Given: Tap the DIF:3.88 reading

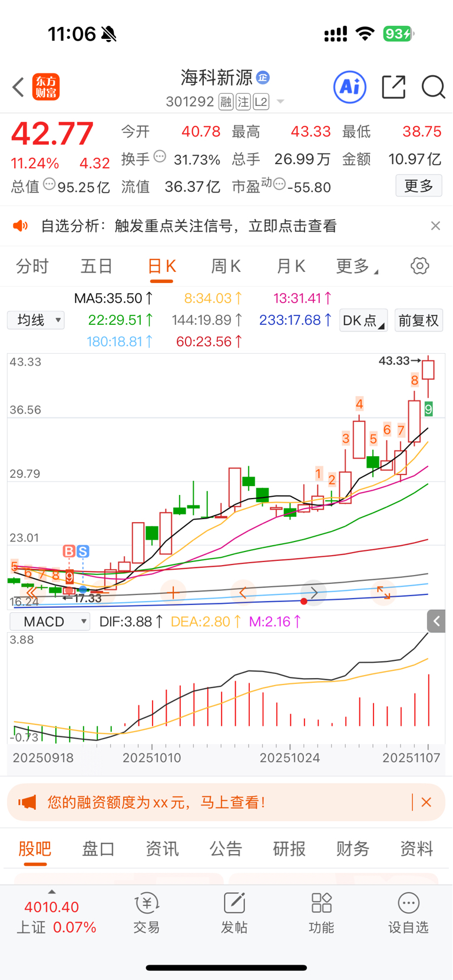Looking at the screenshot, I should click(x=131, y=622).
